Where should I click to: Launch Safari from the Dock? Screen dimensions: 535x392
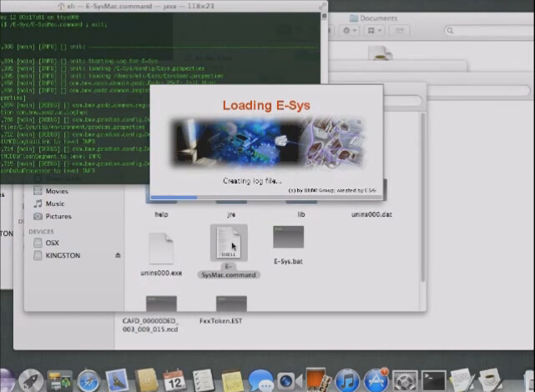[x=88, y=381]
